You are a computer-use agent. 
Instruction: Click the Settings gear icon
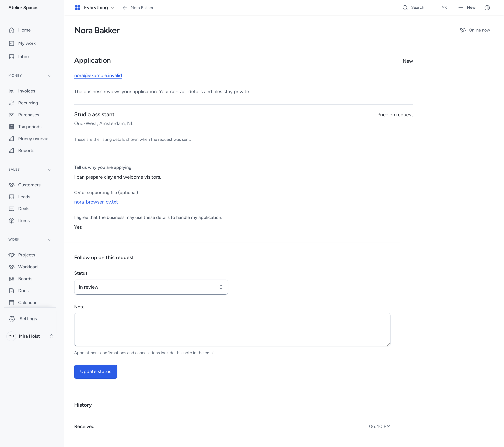click(x=12, y=319)
